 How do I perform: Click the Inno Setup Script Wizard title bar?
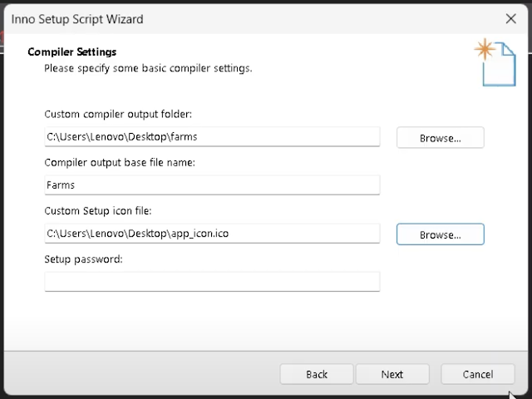pyautogui.click(x=249, y=18)
